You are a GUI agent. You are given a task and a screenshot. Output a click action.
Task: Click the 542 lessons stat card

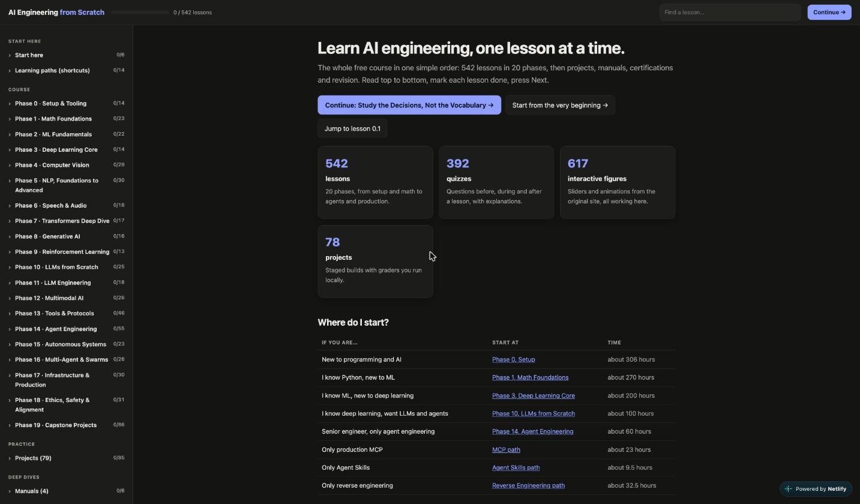375,182
